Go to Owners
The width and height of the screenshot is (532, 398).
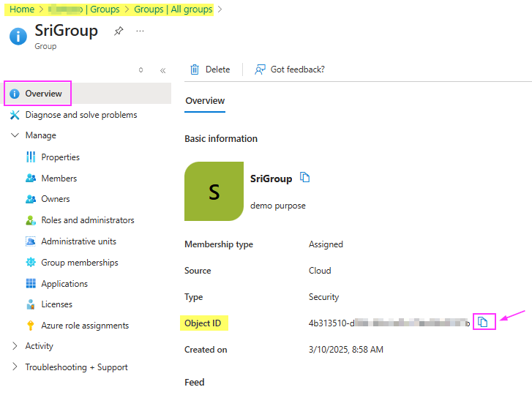point(56,199)
